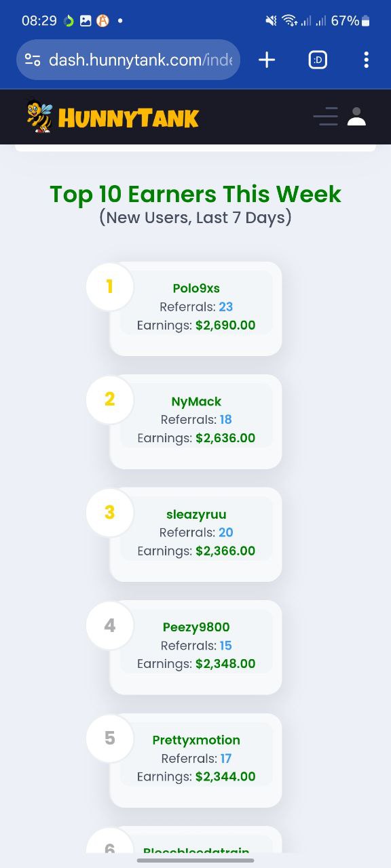Select the NyMack earner card
This screenshot has width=391, height=868.
coord(195,422)
